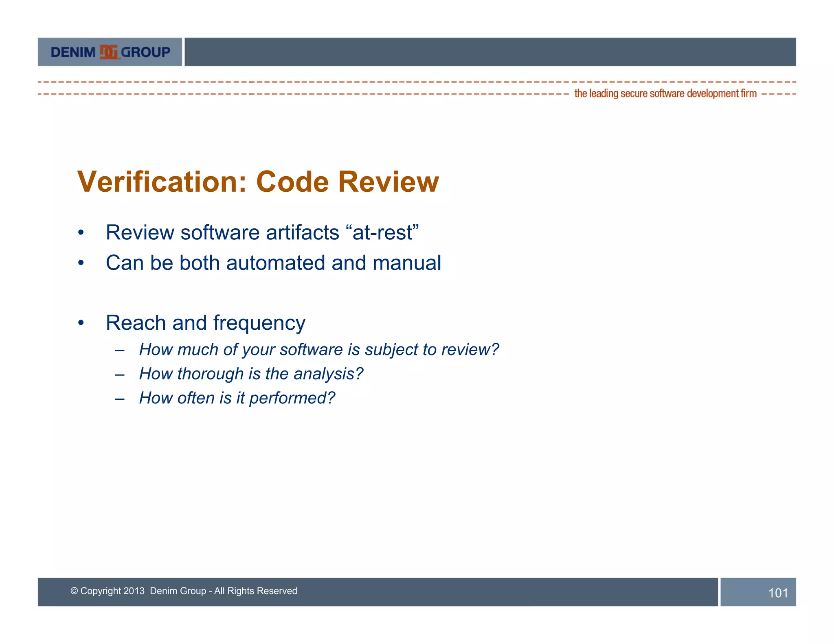
Task: Click the dash before How much of your software
Action: 119,350
